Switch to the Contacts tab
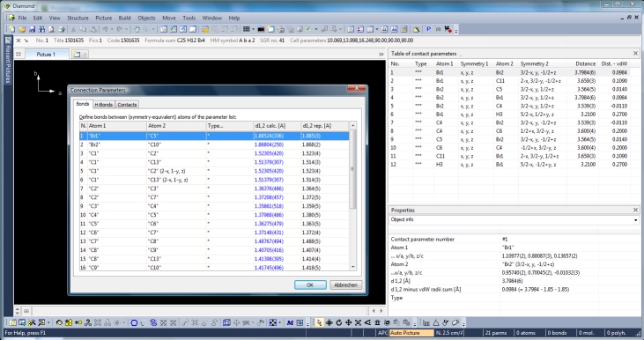644x340 pixels. 127,105
